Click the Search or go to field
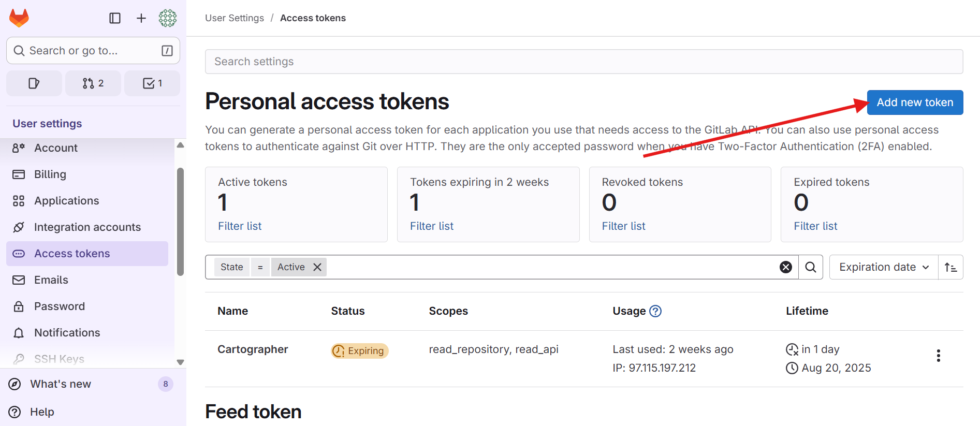Image resolution: width=980 pixels, height=426 pixels. pyautogui.click(x=93, y=50)
